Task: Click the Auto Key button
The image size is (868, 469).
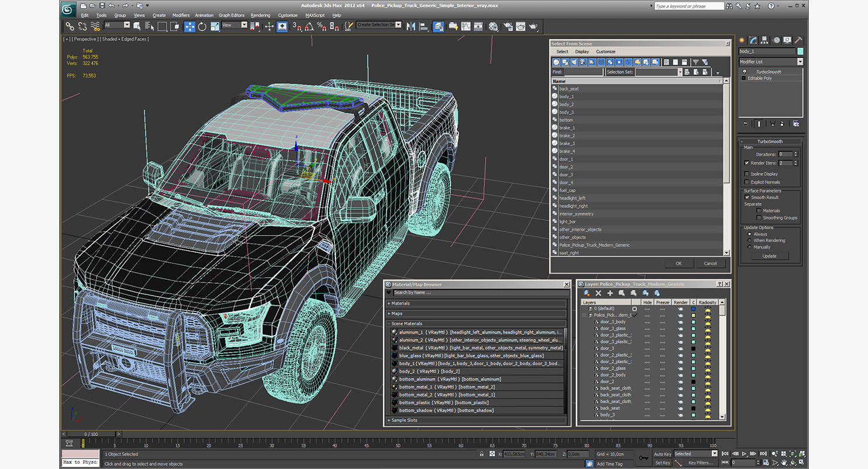Action: coord(662,454)
